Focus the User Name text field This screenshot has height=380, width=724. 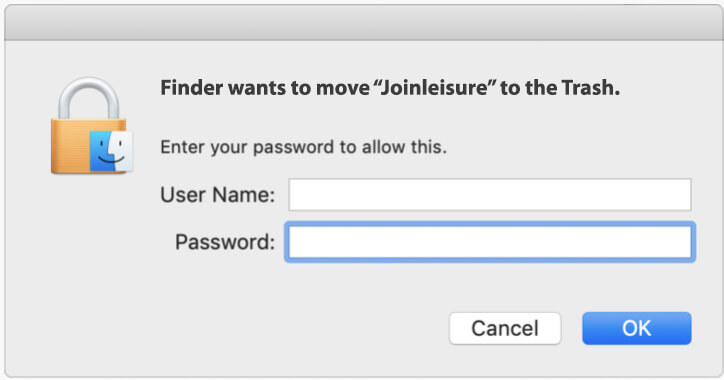(x=489, y=195)
